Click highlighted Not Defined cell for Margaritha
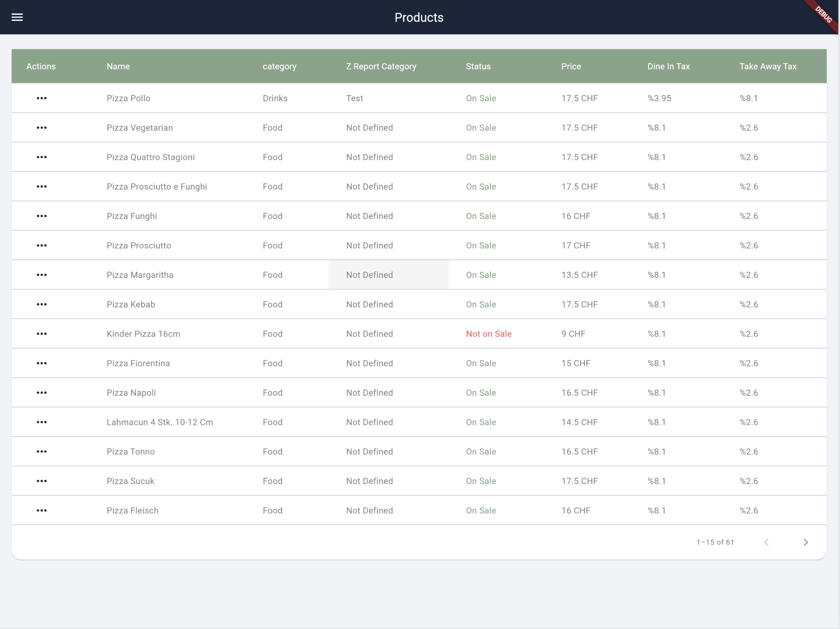Viewport: 840px width, 629px height. pos(369,275)
